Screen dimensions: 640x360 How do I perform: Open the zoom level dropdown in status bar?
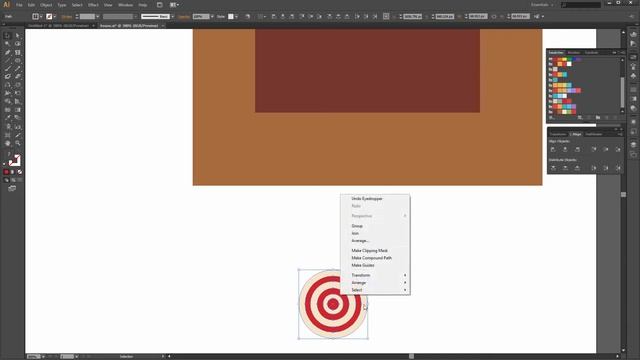point(43,357)
